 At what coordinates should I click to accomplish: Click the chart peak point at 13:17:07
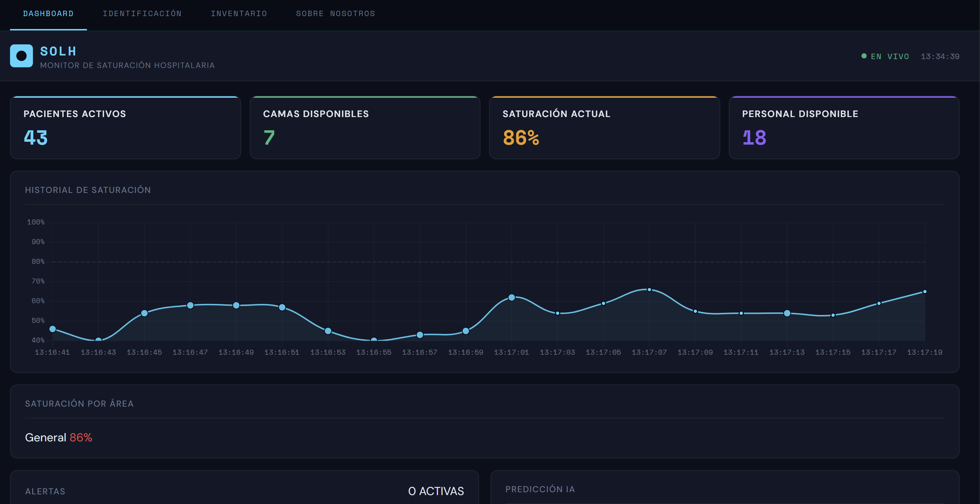tap(649, 290)
